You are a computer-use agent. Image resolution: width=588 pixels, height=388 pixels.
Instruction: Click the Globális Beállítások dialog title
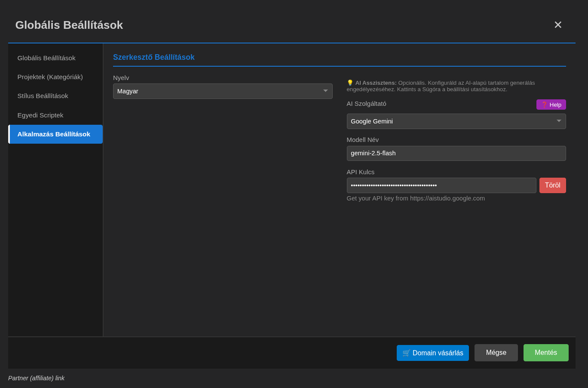(x=69, y=25)
